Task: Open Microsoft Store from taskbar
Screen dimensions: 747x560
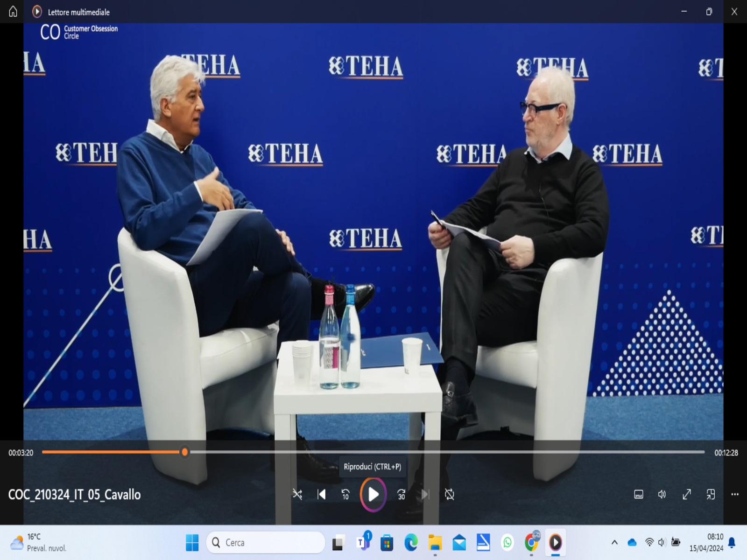Action: [x=387, y=542]
